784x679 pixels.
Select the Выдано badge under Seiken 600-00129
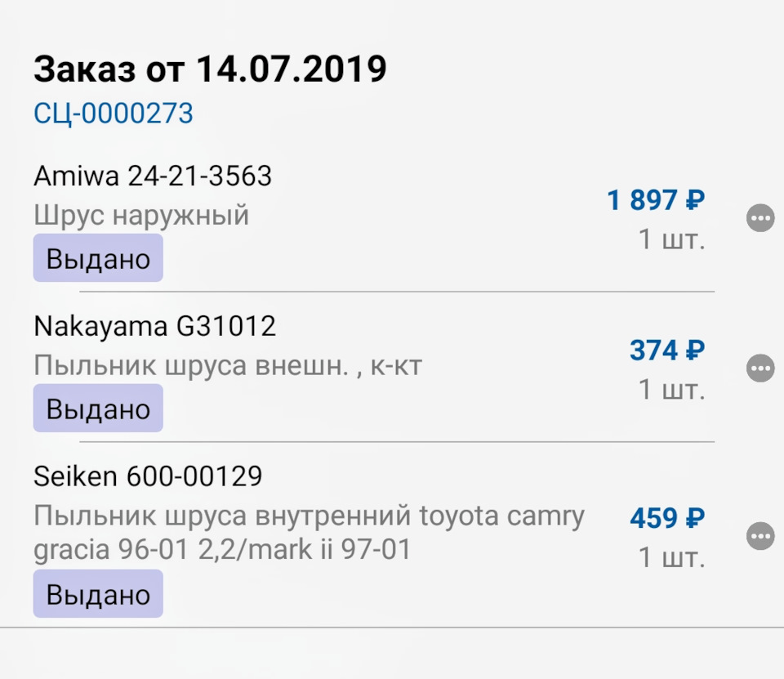click(97, 594)
